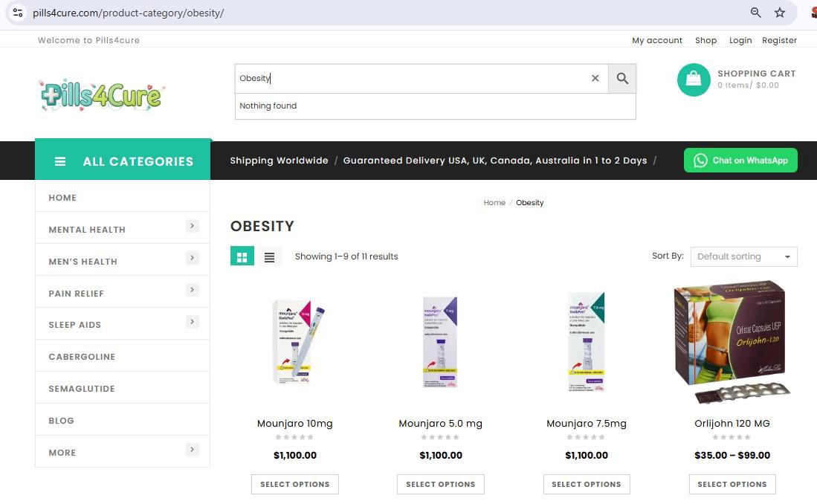Open the shopping cart bag icon
This screenshot has height=504, width=817.
[x=694, y=80]
